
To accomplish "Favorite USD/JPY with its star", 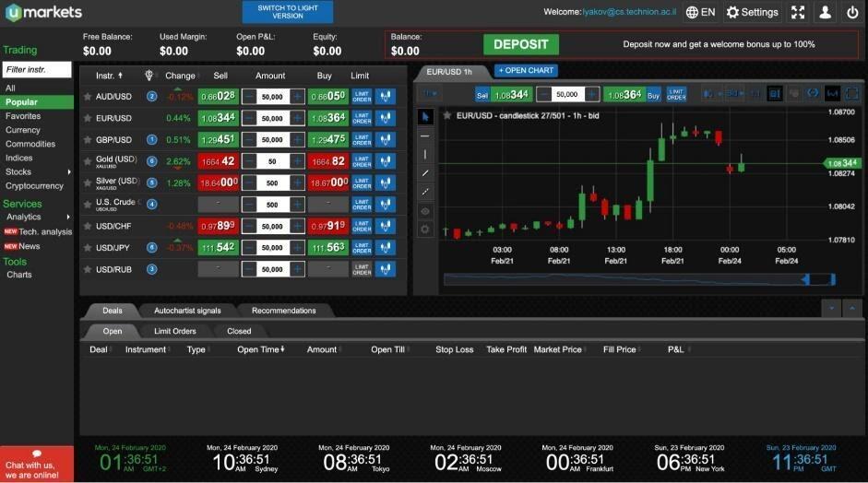I will [x=88, y=247].
